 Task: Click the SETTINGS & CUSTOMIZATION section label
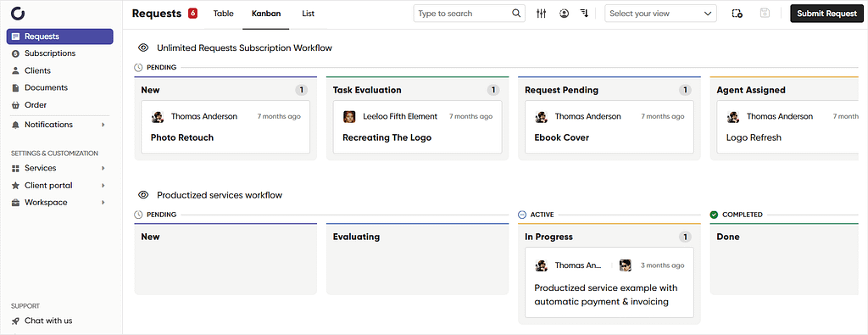55,154
